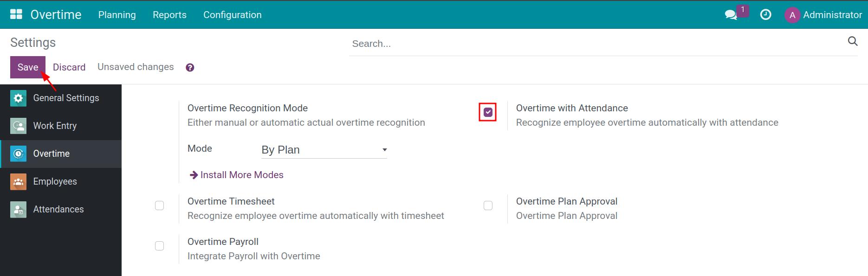Save the settings changes

[x=27, y=67]
